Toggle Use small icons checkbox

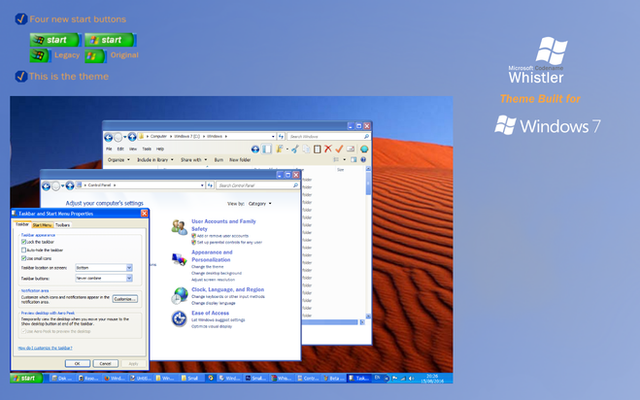[23, 258]
